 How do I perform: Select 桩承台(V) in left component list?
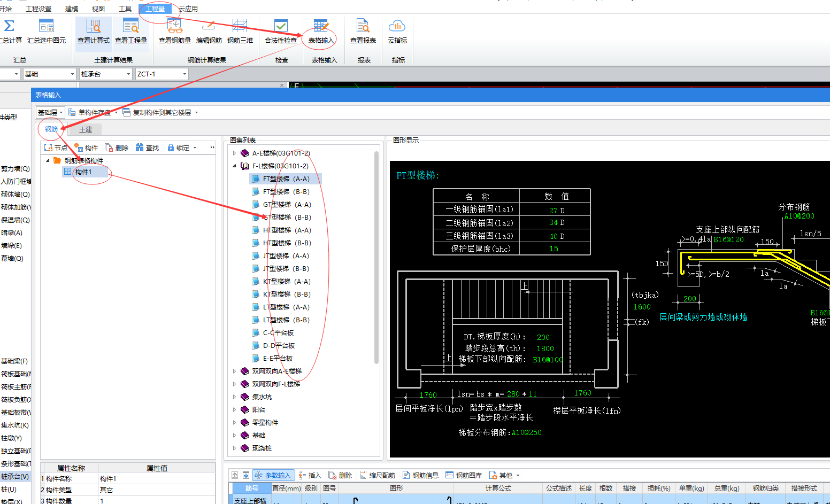point(15,476)
